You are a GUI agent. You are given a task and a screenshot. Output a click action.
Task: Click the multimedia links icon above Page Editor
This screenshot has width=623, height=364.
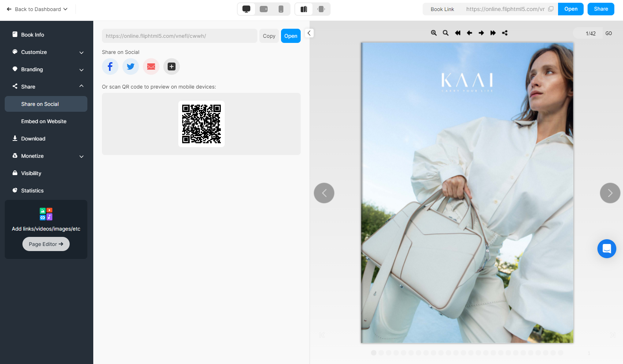click(x=46, y=214)
